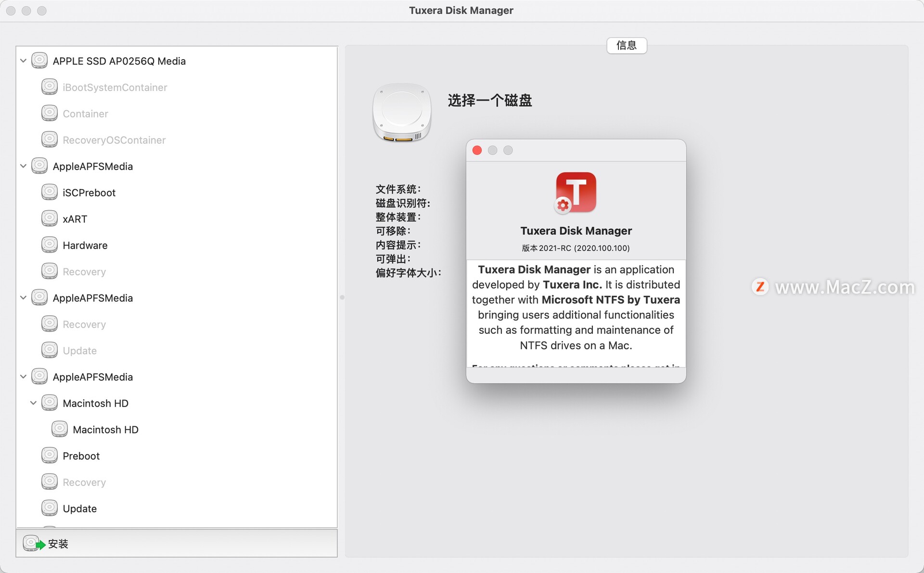Select the Container row
The image size is (924, 573).
(x=177, y=114)
